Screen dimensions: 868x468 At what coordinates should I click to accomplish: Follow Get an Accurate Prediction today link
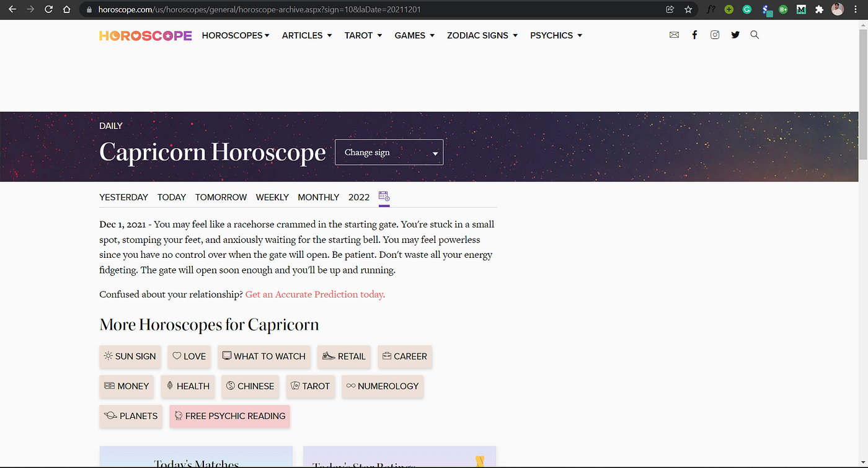pyautogui.click(x=315, y=294)
